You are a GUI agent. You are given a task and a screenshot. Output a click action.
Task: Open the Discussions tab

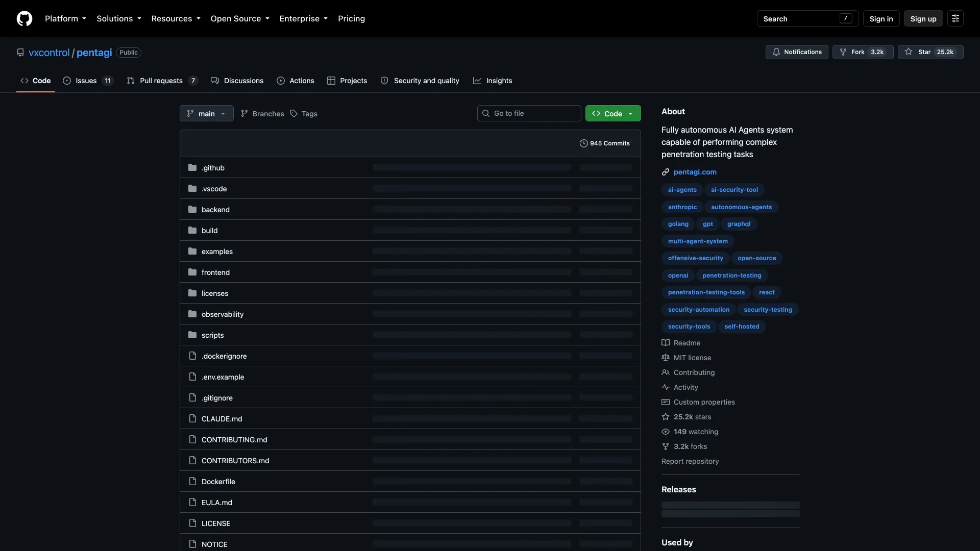pos(237,81)
